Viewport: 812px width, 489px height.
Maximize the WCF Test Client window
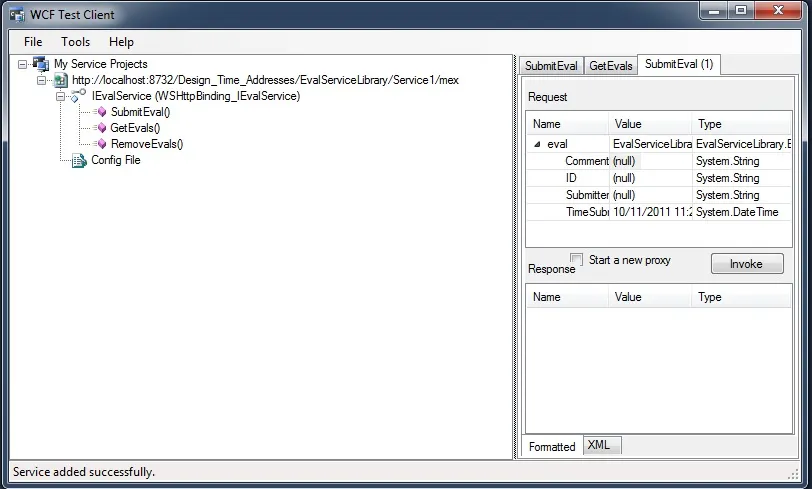coord(741,10)
